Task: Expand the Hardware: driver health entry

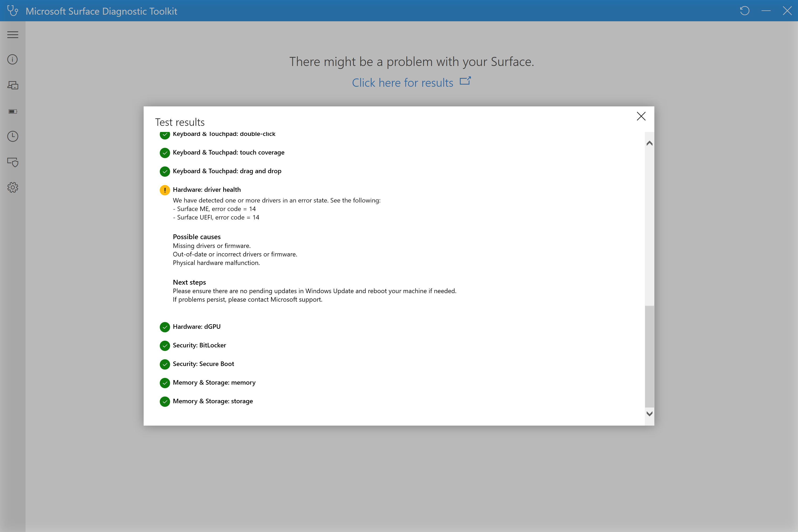Action: (207, 190)
